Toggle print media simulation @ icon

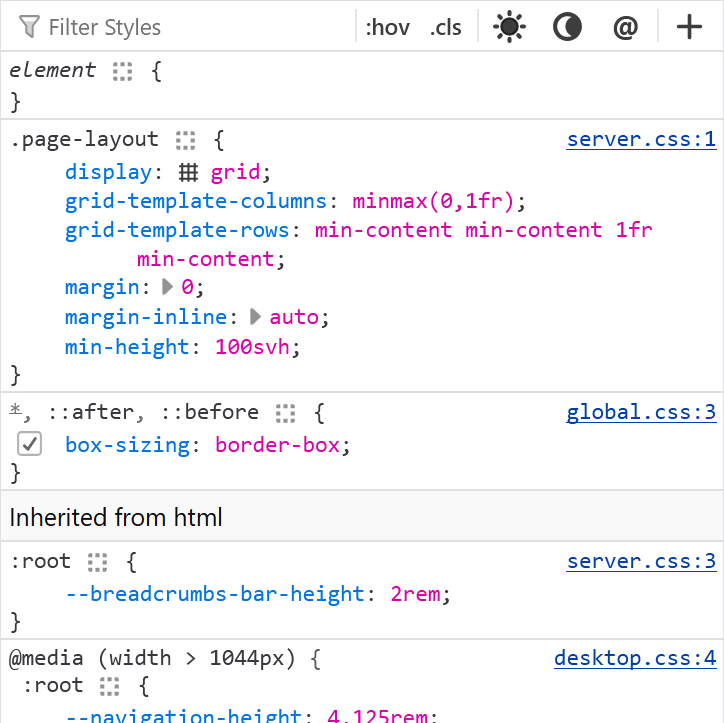[x=625, y=27]
